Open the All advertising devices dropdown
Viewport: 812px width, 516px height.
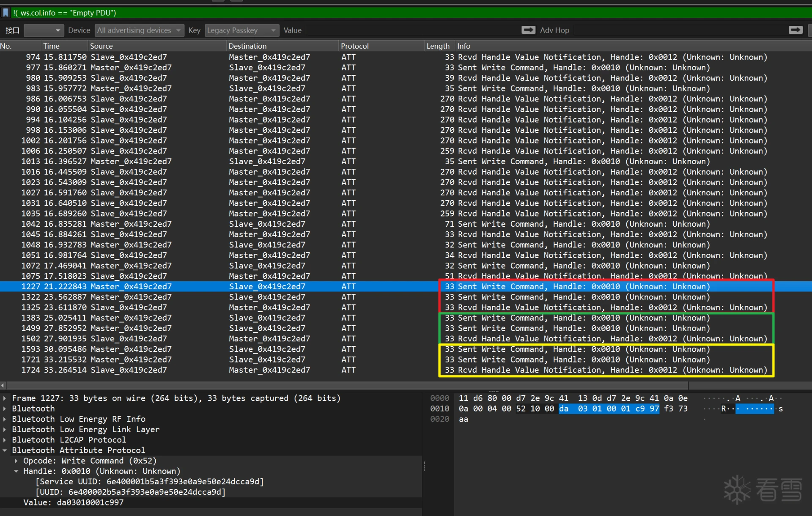coord(139,30)
